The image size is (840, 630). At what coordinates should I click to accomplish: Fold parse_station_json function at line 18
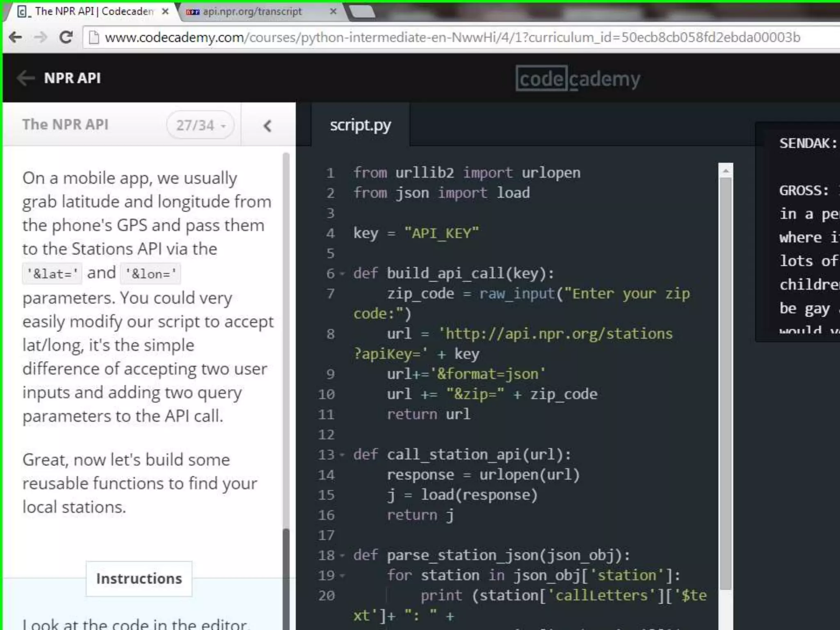tap(342, 555)
